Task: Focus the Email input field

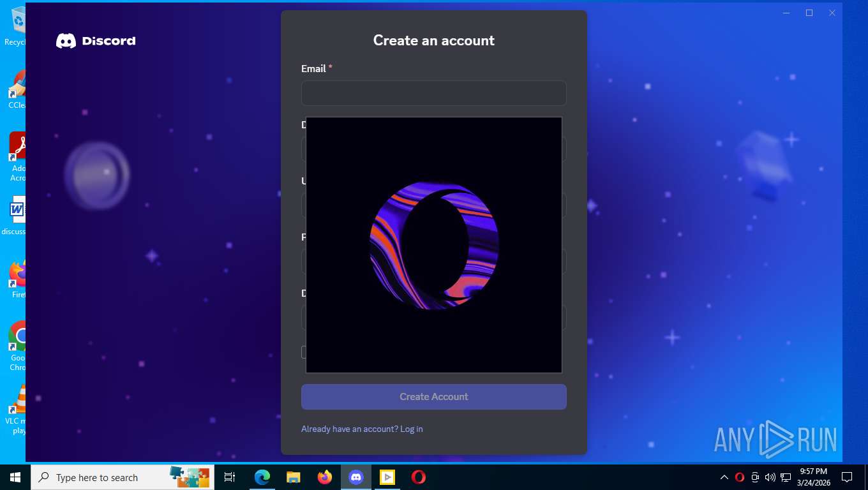Action: click(x=433, y=93)
